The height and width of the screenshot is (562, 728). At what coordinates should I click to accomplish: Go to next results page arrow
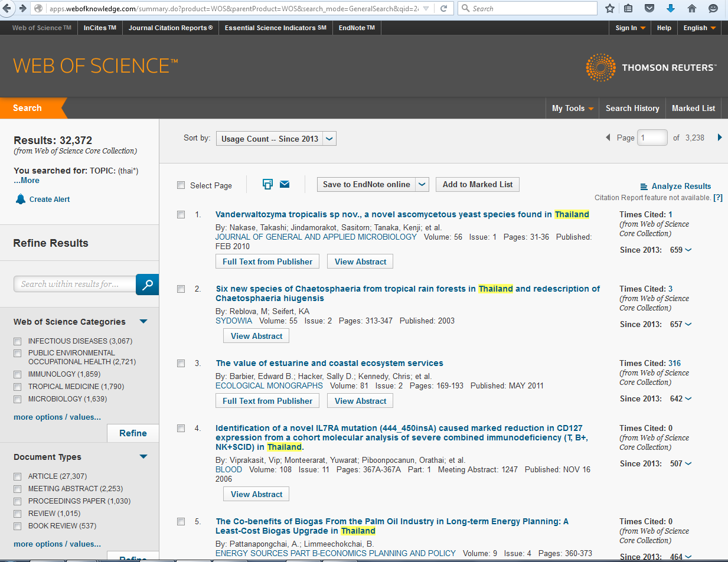(719, 138)
